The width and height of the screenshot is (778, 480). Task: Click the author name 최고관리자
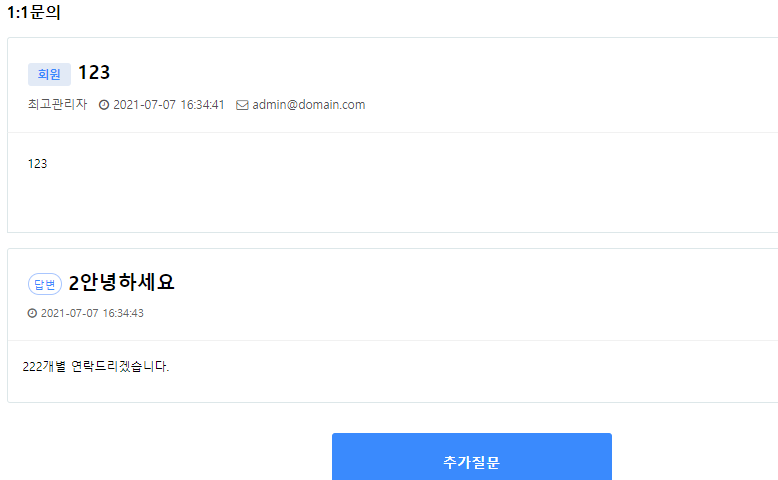coord(58,104)
